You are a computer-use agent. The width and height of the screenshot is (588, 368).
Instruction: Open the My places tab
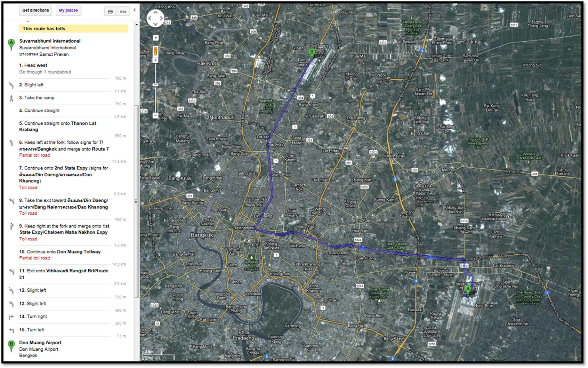point(68,10)
